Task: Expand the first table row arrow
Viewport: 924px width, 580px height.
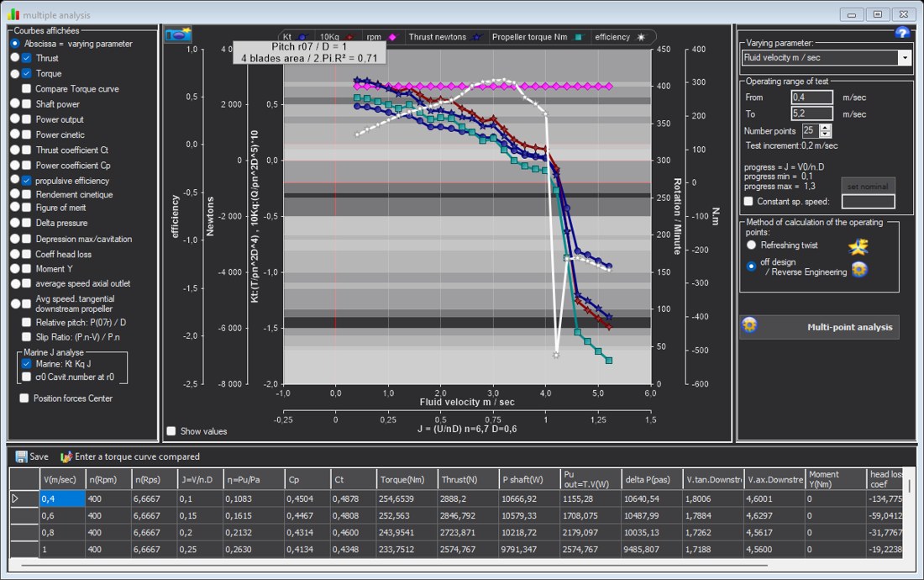Action: tap(15, 498)
